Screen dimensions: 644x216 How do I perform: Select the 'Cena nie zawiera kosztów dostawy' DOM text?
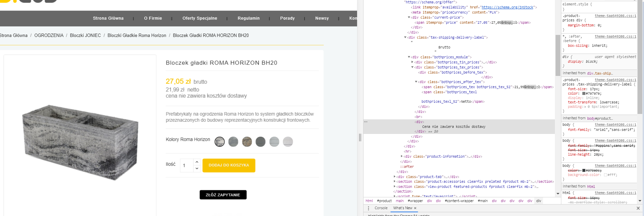(454, 127)
